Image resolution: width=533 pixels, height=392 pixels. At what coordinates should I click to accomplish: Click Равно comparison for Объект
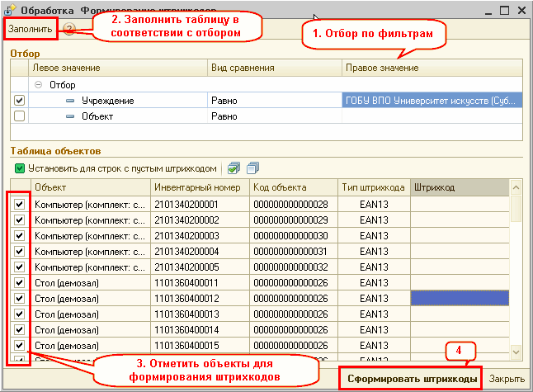275,116
